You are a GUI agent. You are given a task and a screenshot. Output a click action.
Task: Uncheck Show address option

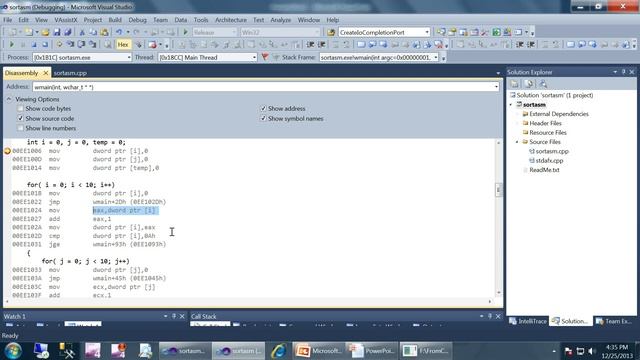point(263,109)
